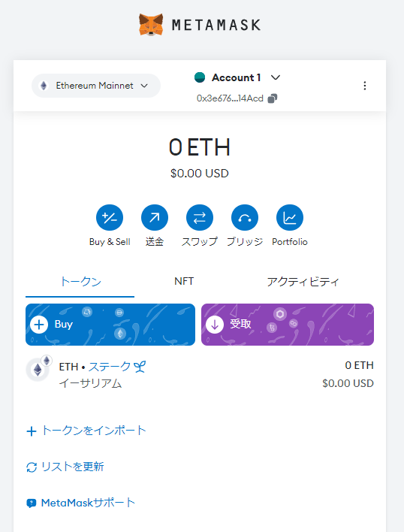404x532 pixels.
Task: Click the ETH token icon in the list
Action: pos(38,370)
